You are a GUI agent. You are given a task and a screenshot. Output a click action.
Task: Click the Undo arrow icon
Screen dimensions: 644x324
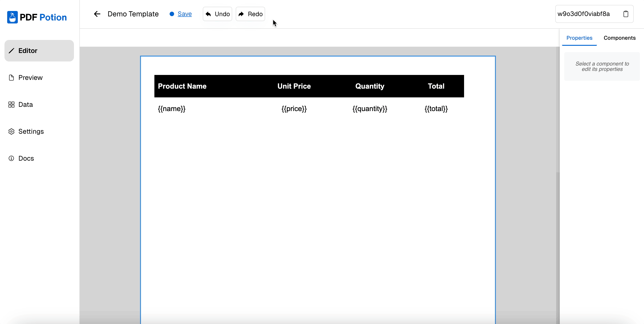click(x=208, y=14)
